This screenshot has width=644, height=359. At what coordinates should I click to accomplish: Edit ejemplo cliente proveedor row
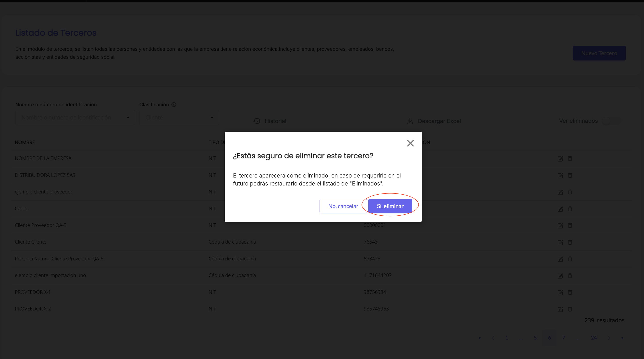560,192
